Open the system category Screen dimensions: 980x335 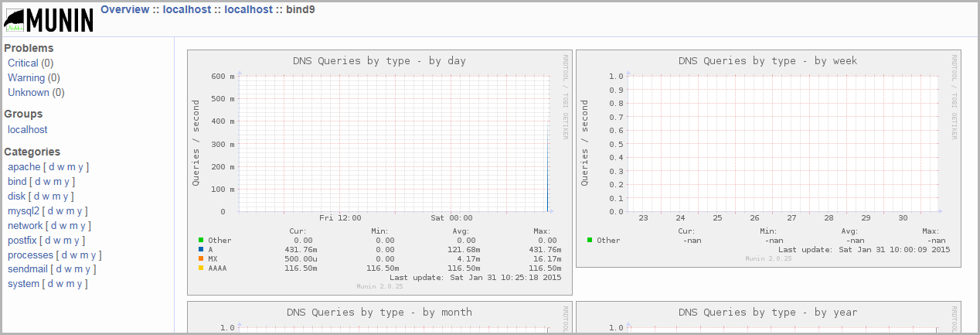pos(23,284)
